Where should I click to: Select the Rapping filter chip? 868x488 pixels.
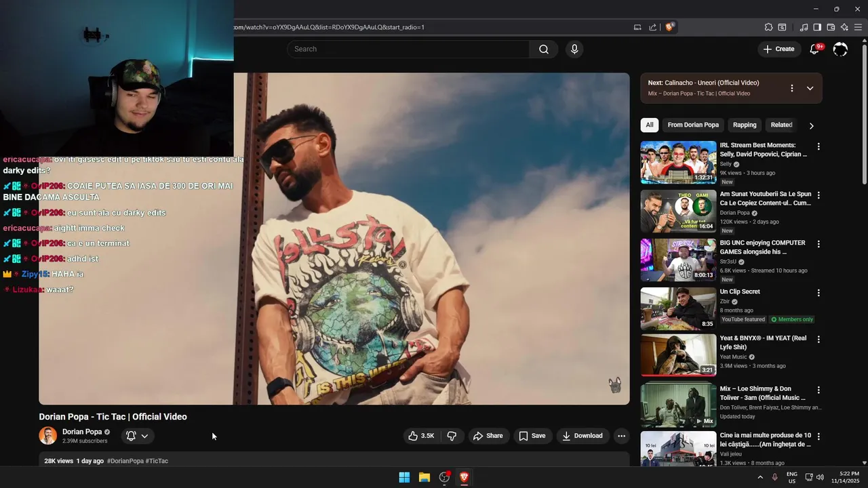[745, 125]
